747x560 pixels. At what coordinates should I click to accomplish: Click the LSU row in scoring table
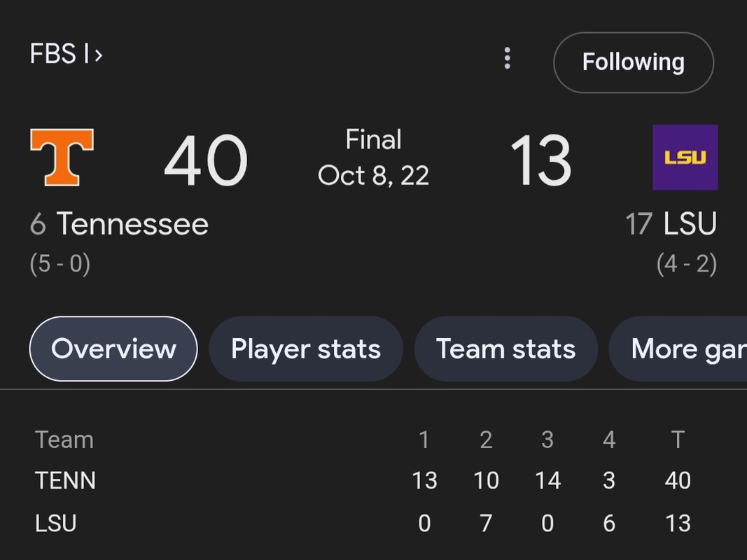[56, 524]
